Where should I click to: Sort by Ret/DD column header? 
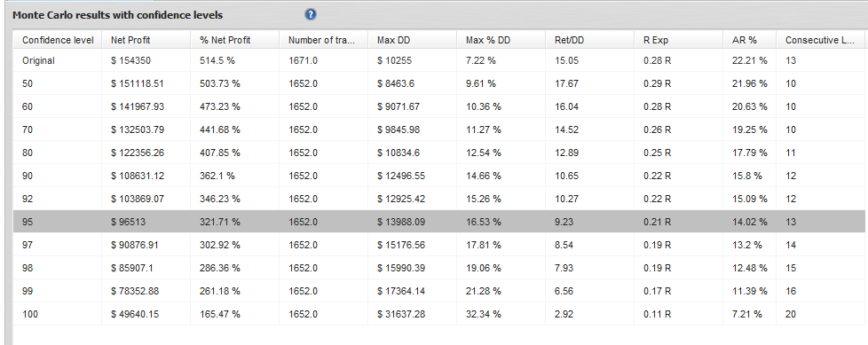(x=589, y=40)
